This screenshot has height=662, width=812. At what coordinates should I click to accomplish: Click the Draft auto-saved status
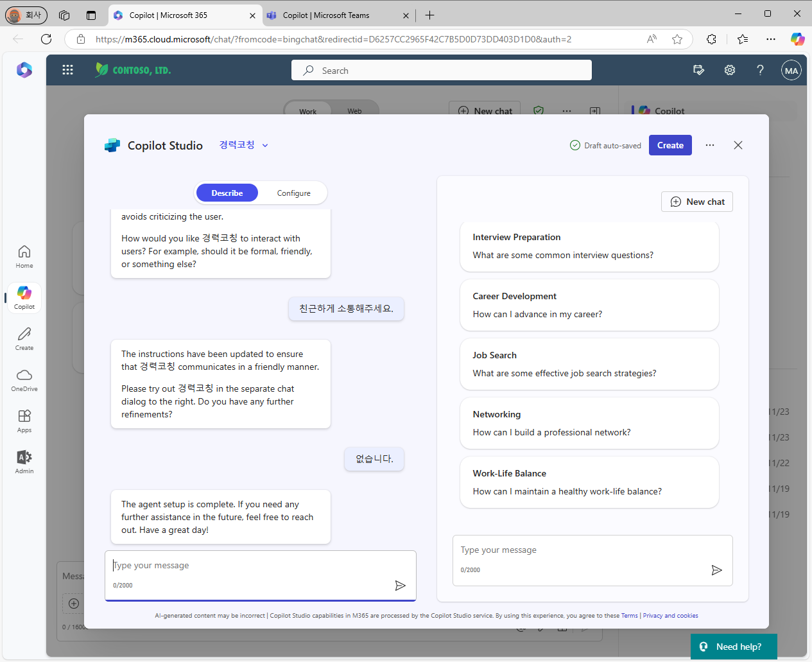coord(605,146)
